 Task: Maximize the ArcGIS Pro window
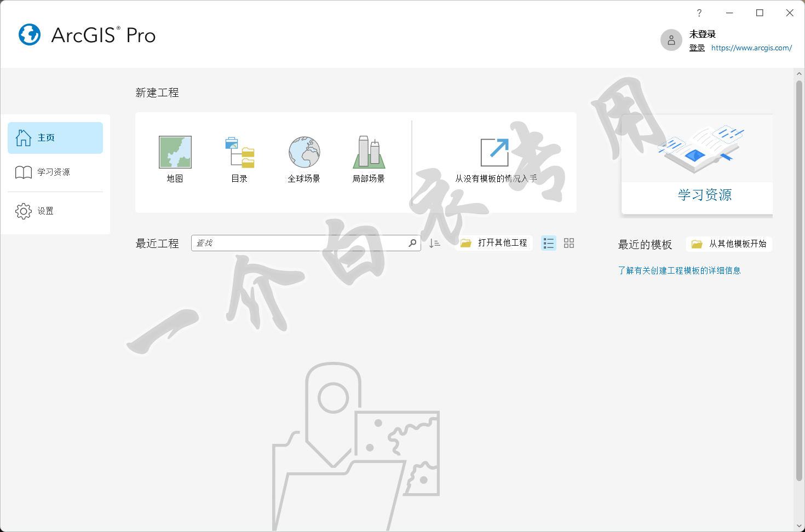point(760,13)
